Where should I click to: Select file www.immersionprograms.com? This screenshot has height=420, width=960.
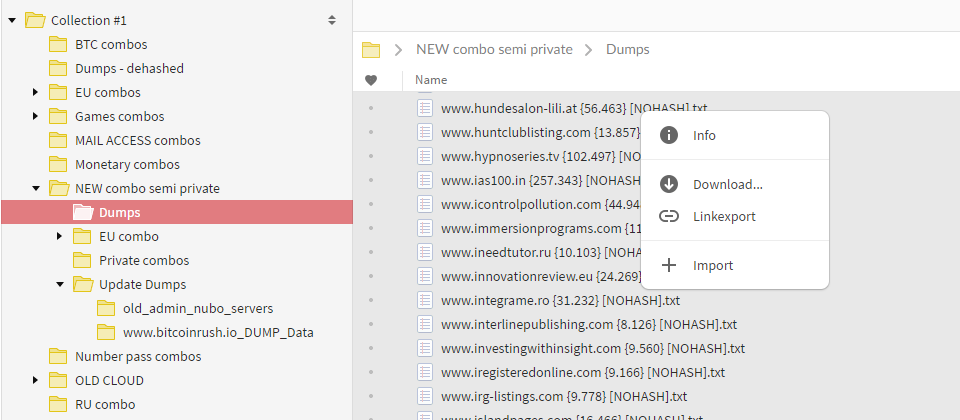tap(540, 228)
